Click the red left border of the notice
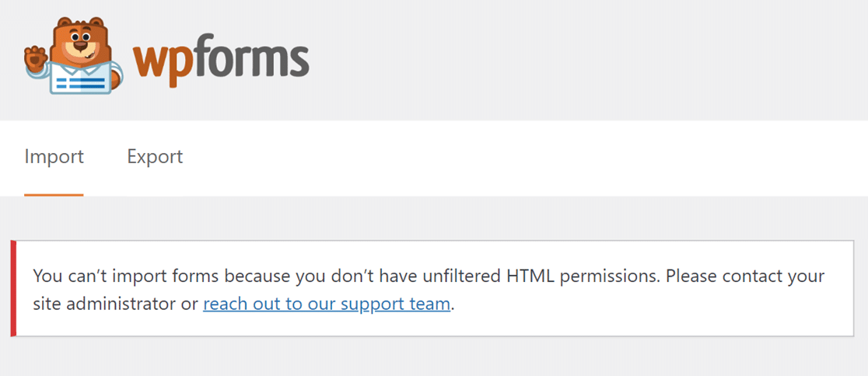The height and width of the screenshot is (376, 868). click(13, 288)
